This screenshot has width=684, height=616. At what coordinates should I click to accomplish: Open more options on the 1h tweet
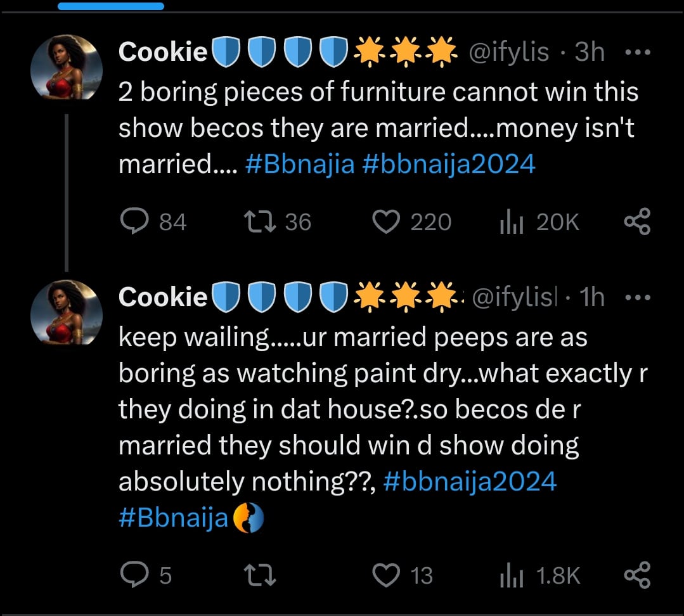click(x=637, y=297)
